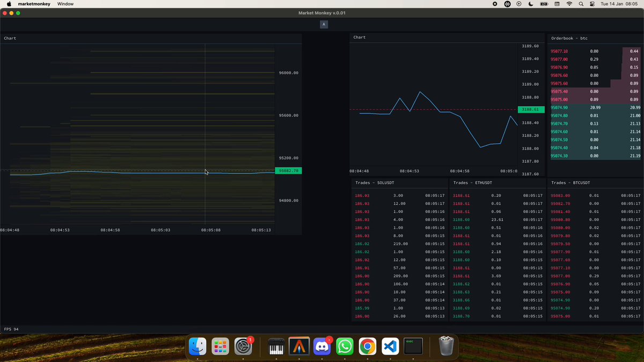Click the SOLUSDT trade with quantity 57.00
The height and width of the screenshot is (362, 644).
pyautogui.click(x=400, y=268)
